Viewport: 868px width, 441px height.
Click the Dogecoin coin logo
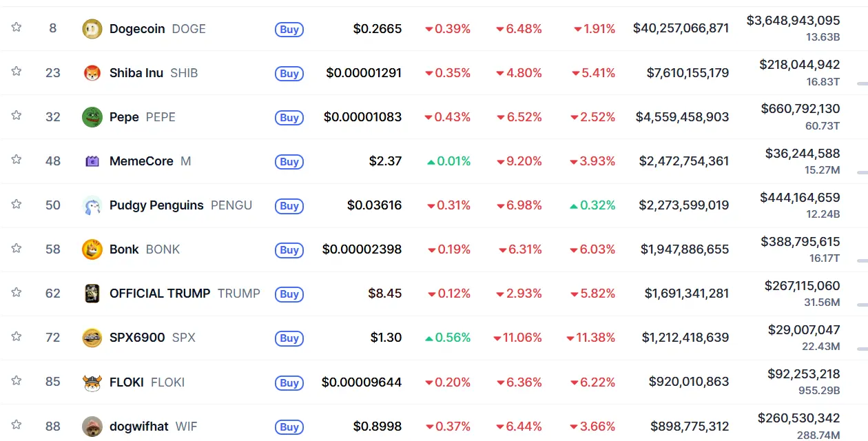[x=92, y=29]
